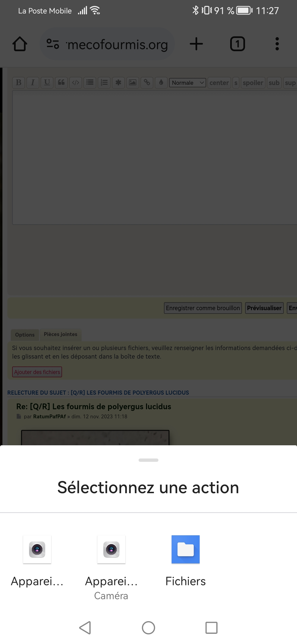This screenshot has width=297, height=644.
Task: Open the browser three-dot menu
Action: (x=277, y=44)
